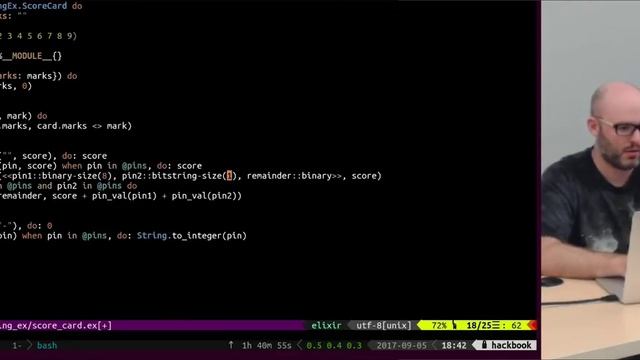Screen dimensions: 640x360
Task: Click the clock time 18:42
Action: 454,345
